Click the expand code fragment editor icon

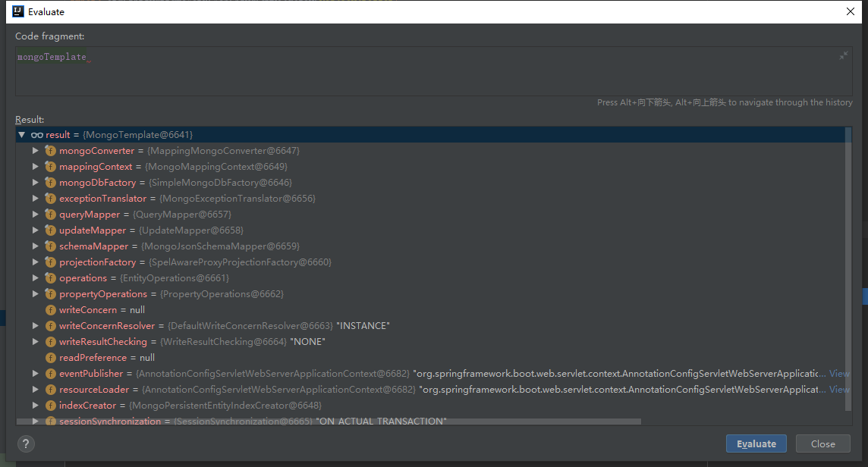(x=843, y=55)
